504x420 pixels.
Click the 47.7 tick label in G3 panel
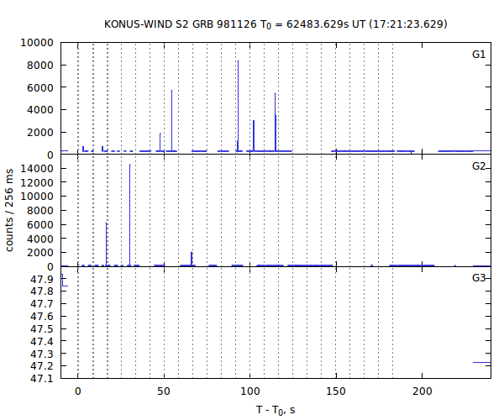tap(42, 304)
